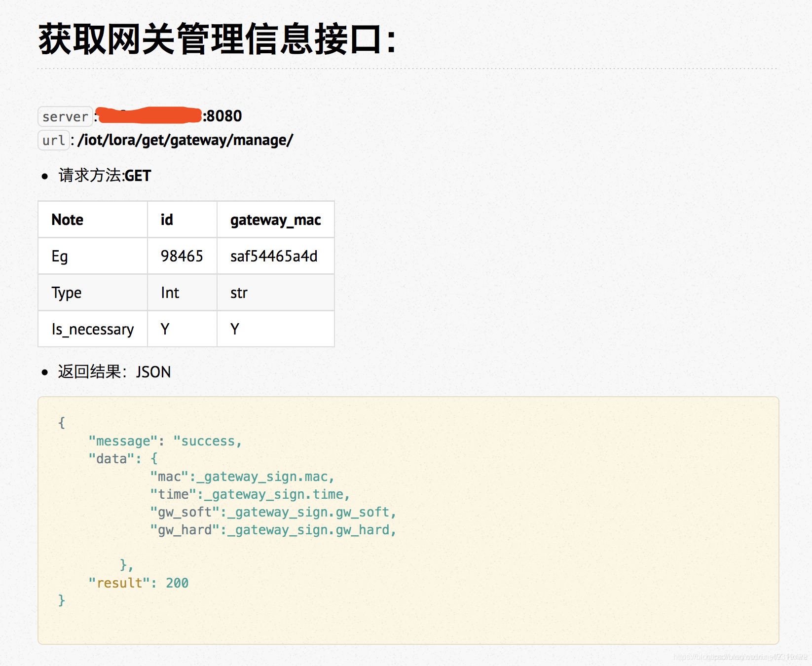The width and height of the screenshot is (812, 666).
Task: Click the "gw_hard":_gateway_sign.gw_hard code line
Action: 273,530
